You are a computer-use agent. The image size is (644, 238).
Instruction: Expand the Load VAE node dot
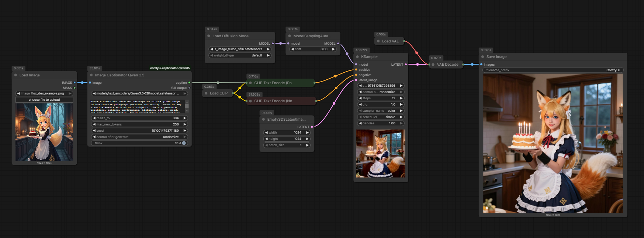tap(378, 41)
